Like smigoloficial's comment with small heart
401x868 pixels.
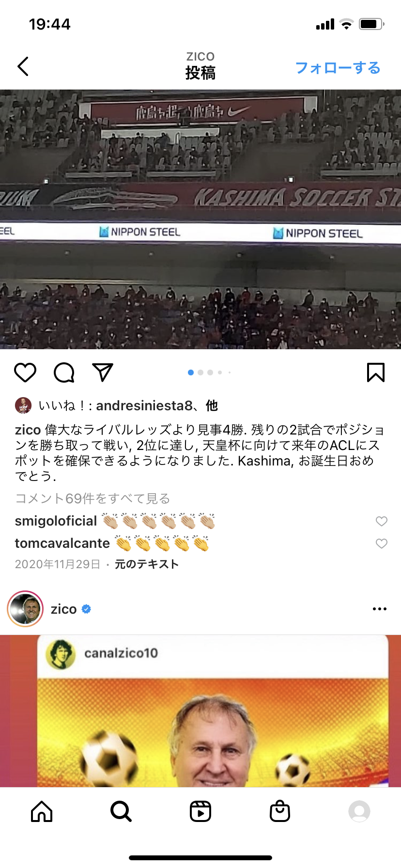tap(382, 521)
